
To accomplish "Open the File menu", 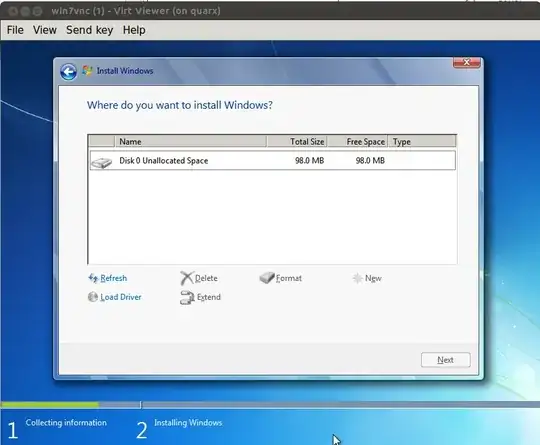I will 15,30.
